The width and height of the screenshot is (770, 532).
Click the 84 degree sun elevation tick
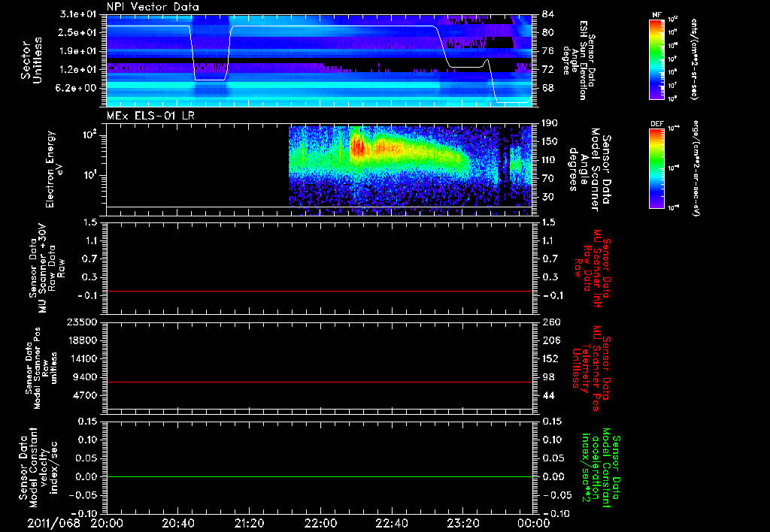547,14
